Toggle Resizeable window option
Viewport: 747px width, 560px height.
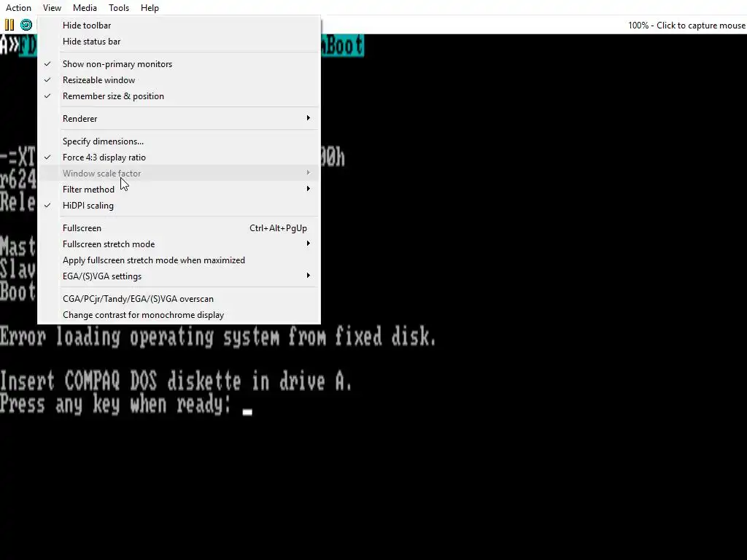coord(179,80)
